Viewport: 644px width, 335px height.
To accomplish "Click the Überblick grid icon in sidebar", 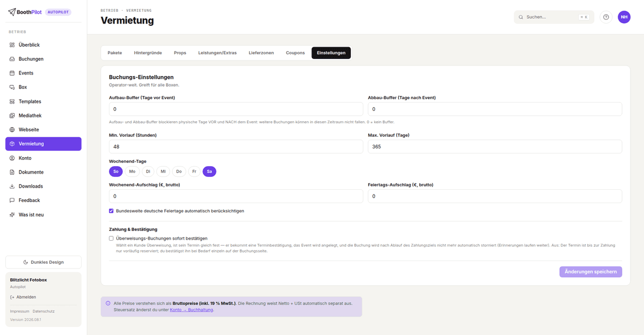I will coord(12,45).
